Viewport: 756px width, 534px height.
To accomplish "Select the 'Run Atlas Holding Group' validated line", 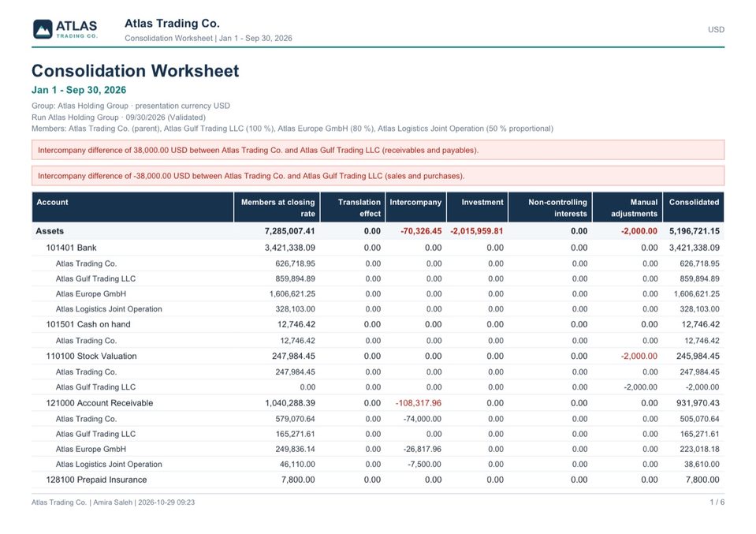I will tap(118, 118).
